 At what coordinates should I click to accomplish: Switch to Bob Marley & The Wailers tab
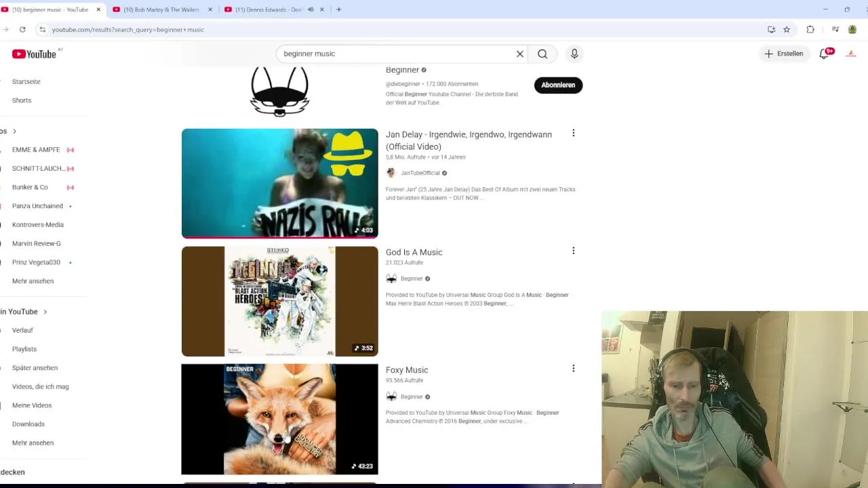pyautogui.click(x=161, y=9)
